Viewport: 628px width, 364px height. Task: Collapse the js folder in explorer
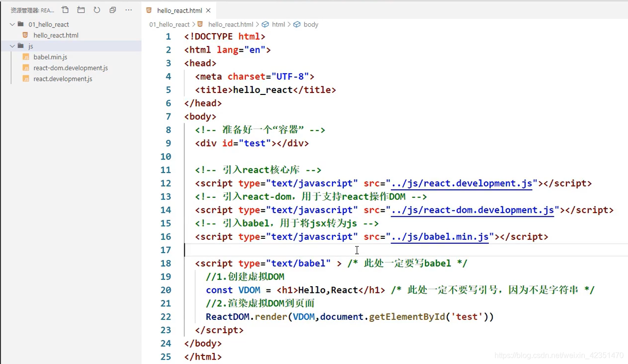12,46
